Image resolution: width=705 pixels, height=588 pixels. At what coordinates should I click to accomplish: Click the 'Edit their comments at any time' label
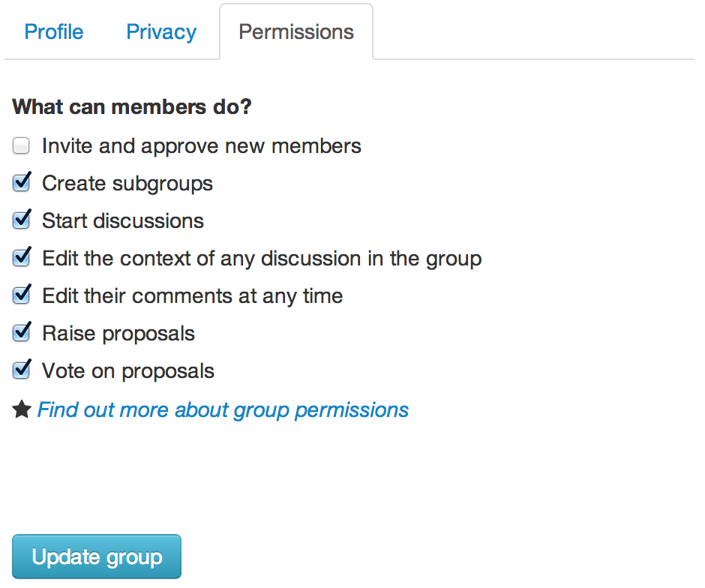[193, 296]
